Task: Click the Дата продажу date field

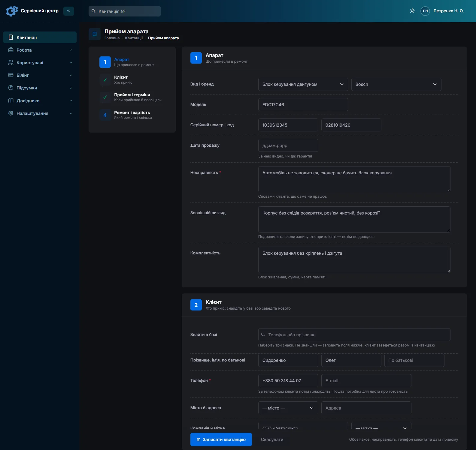Action: 288,145
